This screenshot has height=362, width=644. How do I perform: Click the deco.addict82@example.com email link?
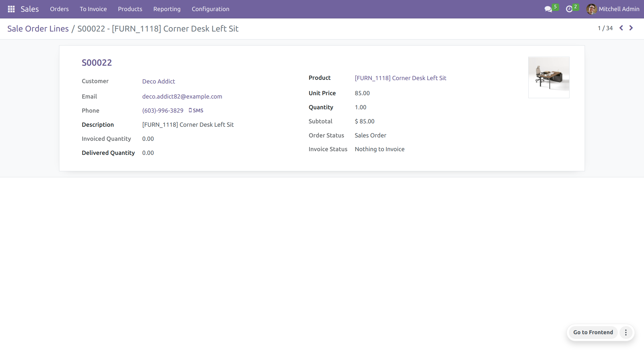pos(182,97)
